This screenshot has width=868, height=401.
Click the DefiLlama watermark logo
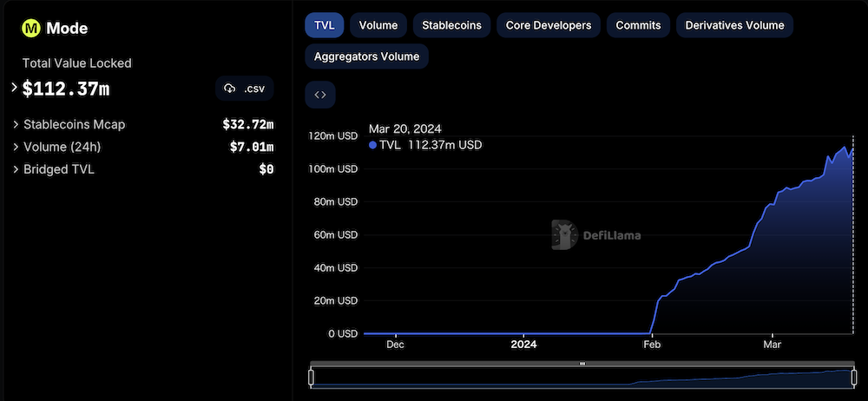[x=565, y=234]
